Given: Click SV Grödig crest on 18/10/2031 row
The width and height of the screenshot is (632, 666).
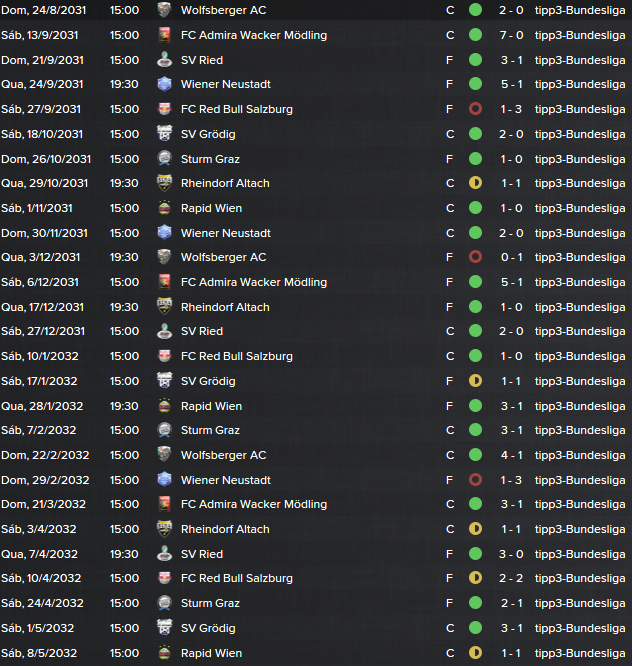Looking at the screenshot, I should pos(164,134).
